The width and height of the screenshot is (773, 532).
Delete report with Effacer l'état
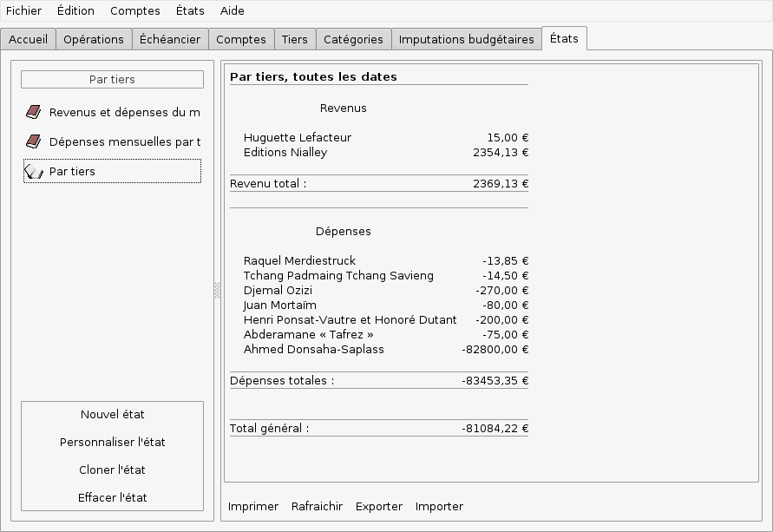tap(112, 498)
